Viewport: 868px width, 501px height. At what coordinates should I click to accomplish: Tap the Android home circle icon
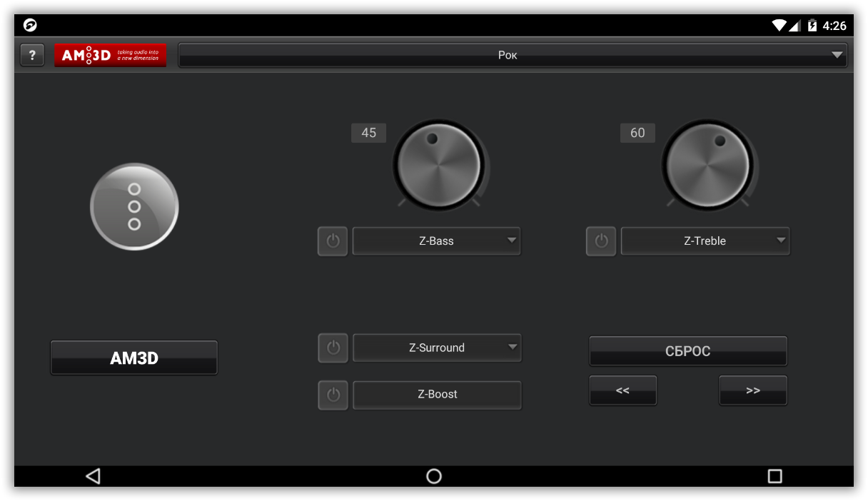434,476
